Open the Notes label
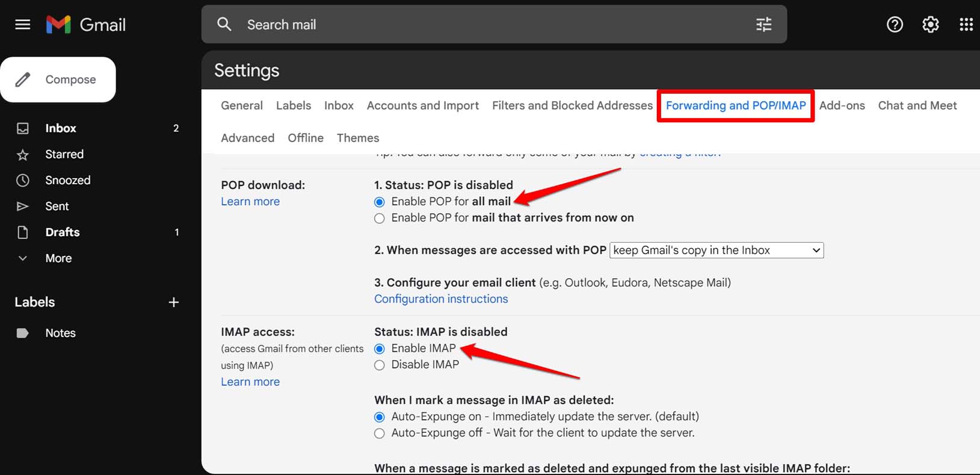This screenshot has width=980, height=475. click(61, 333)
